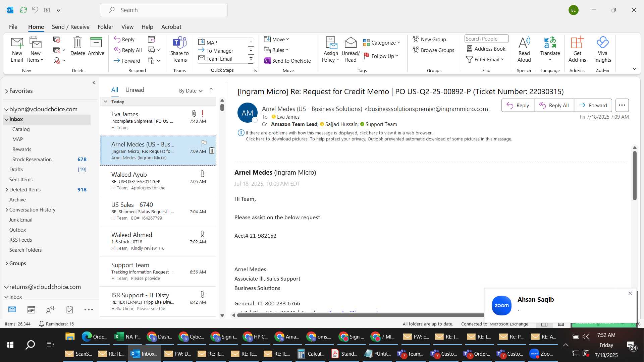
Task: Switch to People view in navigation bar
Action: click(x=50, y=310)
